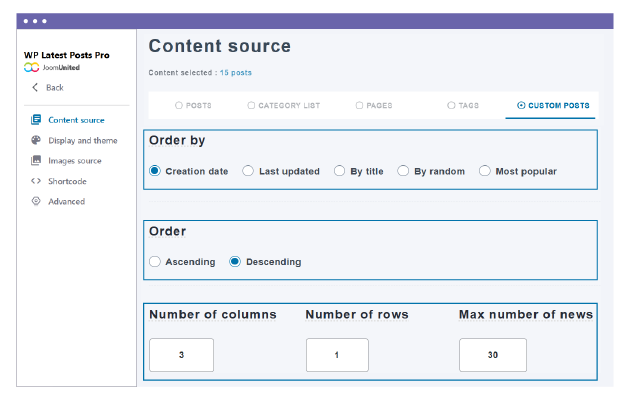This screenshot has width=630, height=400.
Task: Click the plus icon on Custom Posts tab
Action: [520, 105]
